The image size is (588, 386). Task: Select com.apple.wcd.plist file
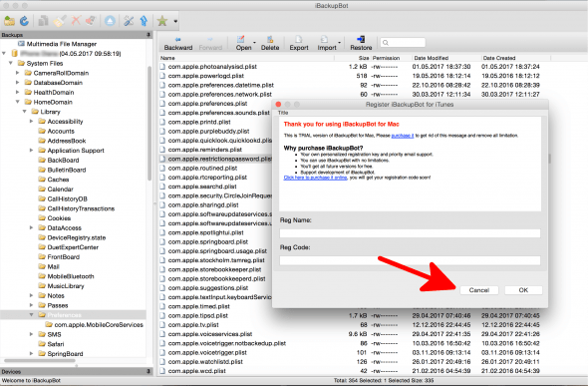coord(197,371)
